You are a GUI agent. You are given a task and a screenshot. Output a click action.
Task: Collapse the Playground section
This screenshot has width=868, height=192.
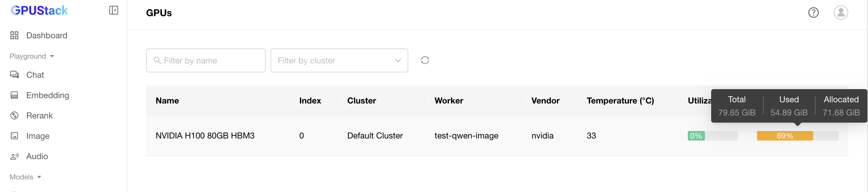[32, 56]
